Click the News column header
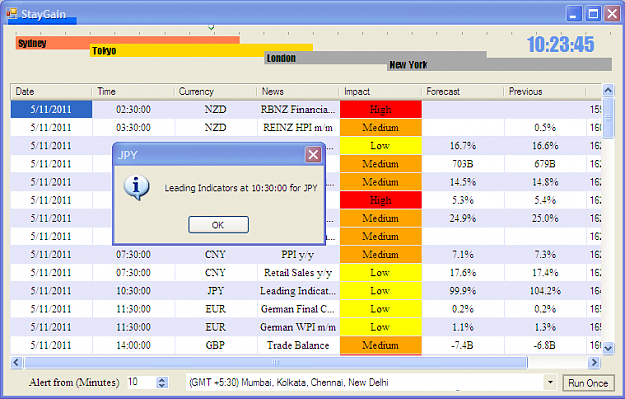The width and height of the screenshot is (625, 399). point(298,92)
